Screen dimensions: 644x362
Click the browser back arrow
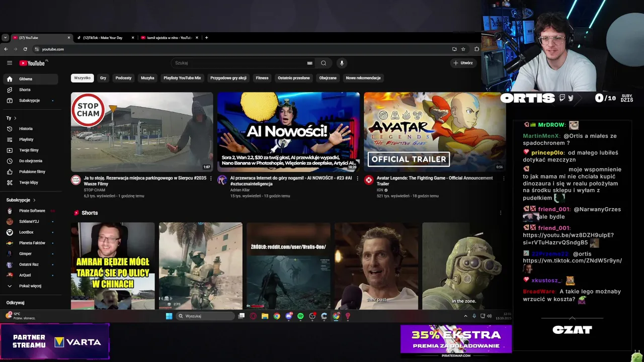coord(6,49)
